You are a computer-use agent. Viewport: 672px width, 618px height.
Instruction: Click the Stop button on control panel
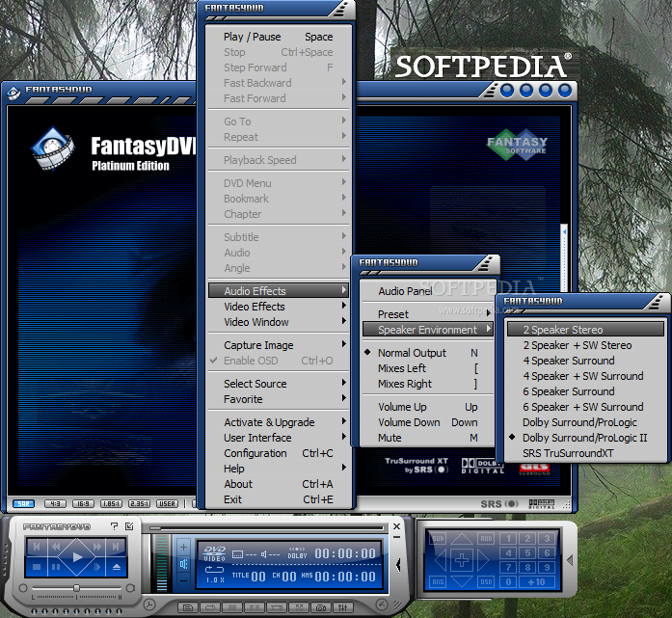point(37,567)
